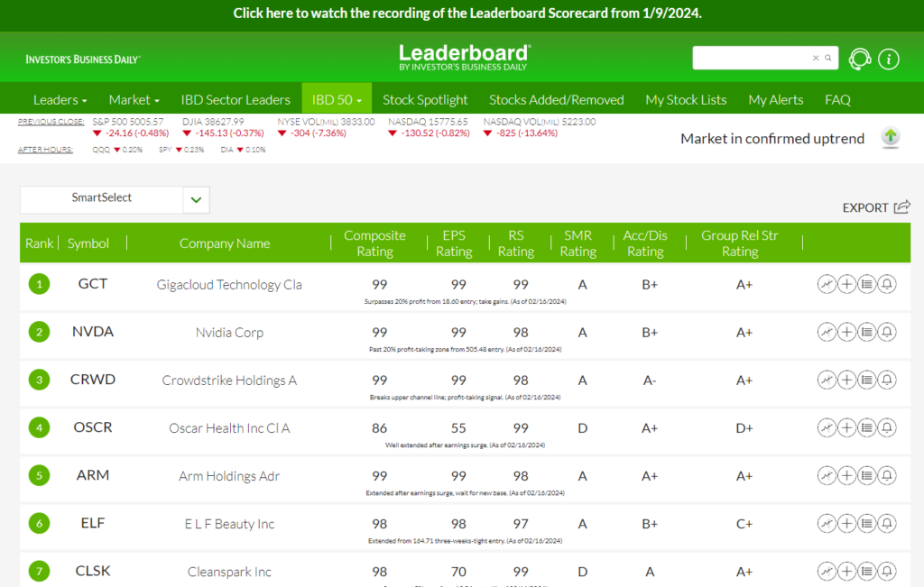This screenshot has height=587, width=924.
Task: Sort by EPS Rating column header
Action: coord(454,243)
